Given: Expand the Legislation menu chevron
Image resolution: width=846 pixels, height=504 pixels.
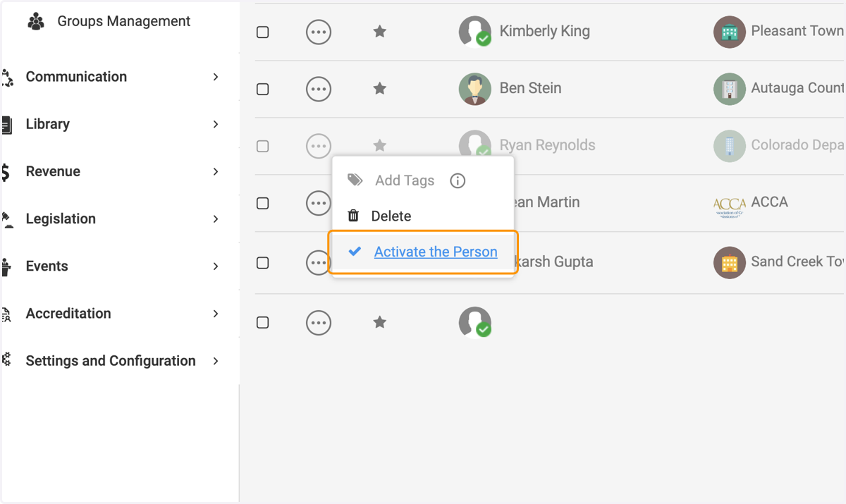Looking at the screenshot, I should coord(216,219).
